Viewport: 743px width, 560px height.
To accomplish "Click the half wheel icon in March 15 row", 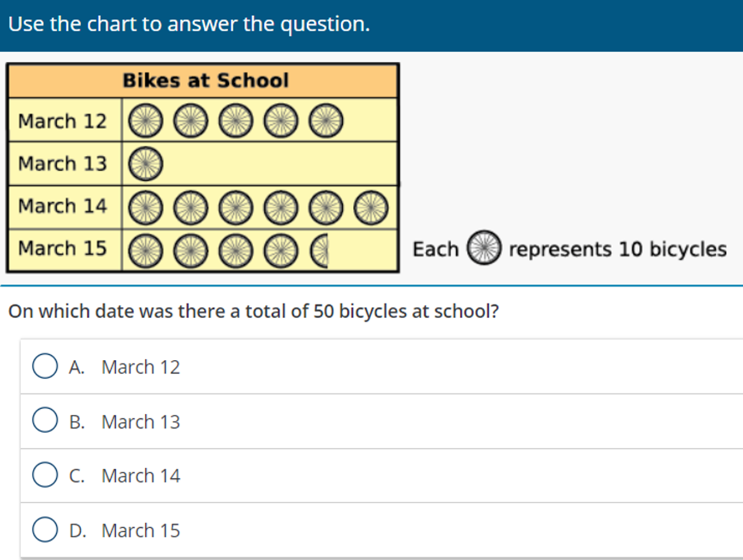I will click(x=320, y=251).
